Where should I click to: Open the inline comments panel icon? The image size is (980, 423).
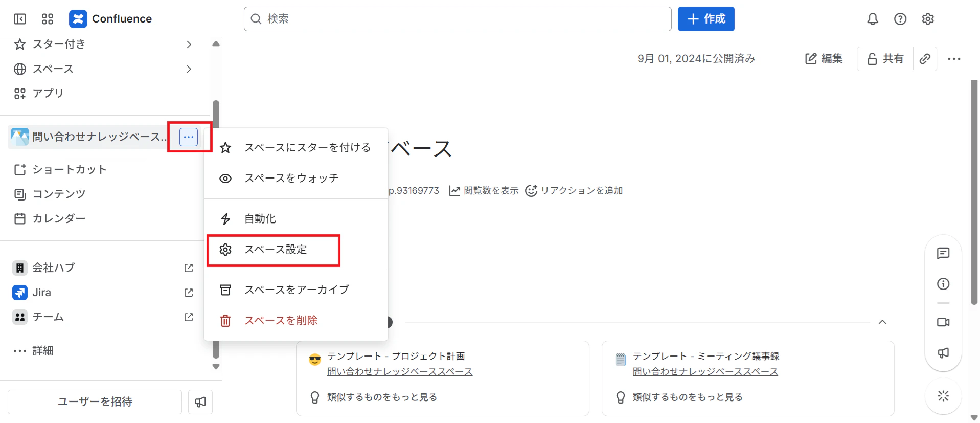tap(943, 254)
